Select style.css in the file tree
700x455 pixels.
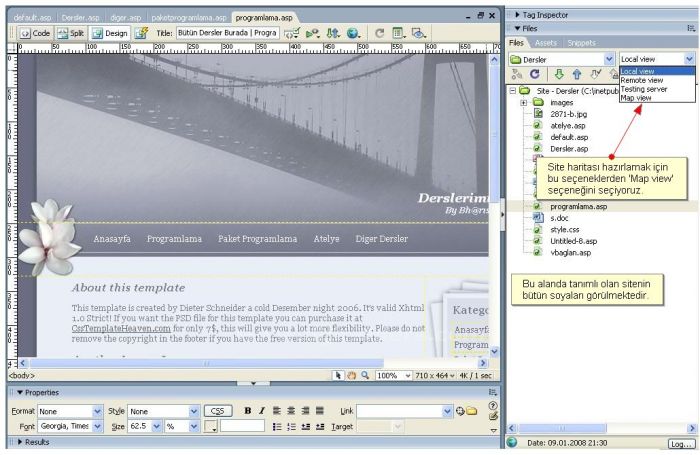click(x=564, y=230)
